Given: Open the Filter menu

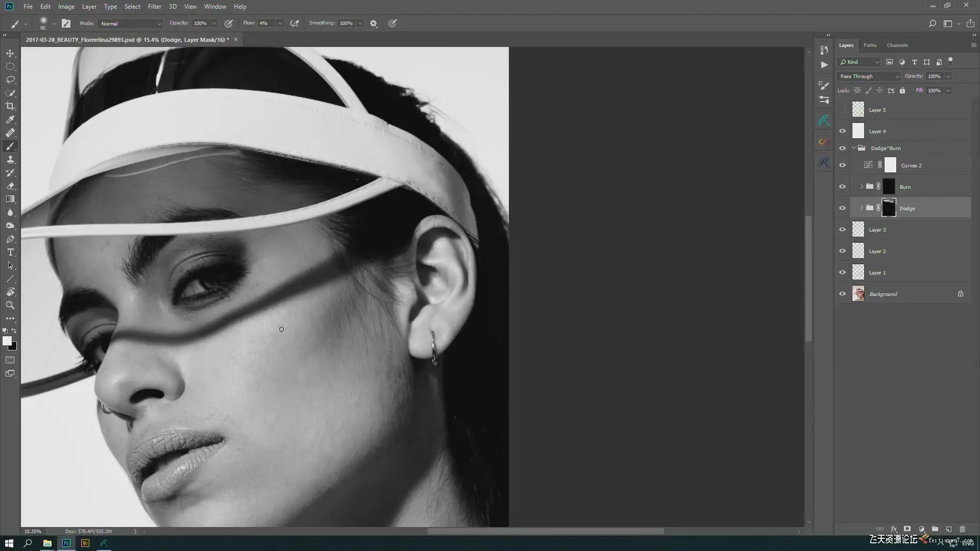Looking at the screenshot, I should 154,7.
